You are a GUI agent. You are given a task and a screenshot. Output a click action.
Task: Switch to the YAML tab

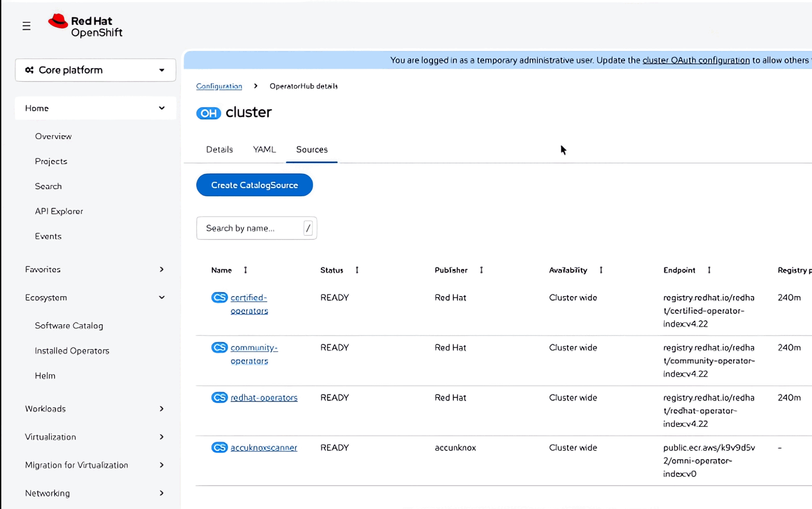(x=264, y=150)
